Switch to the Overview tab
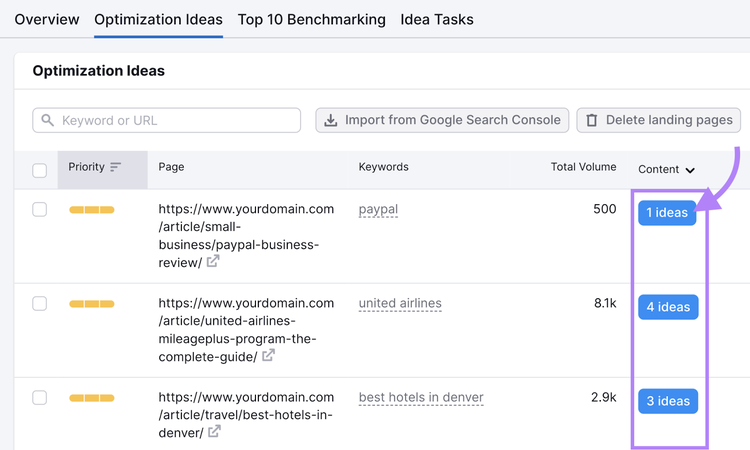The width and height of the screenshot is (750, 450). 47,20
